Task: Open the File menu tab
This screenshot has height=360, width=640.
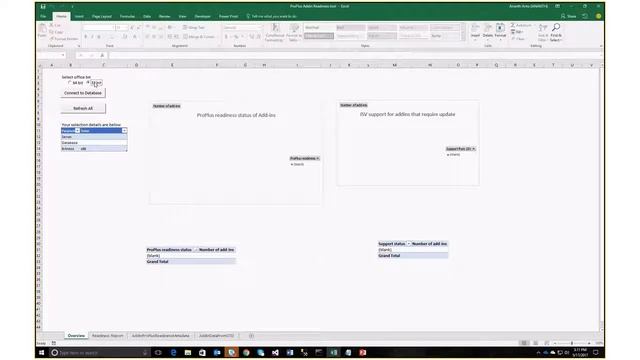Action: click(x=43, y=16)
